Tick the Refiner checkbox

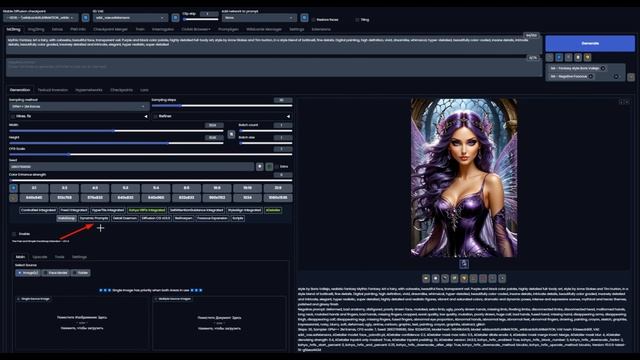156,116
